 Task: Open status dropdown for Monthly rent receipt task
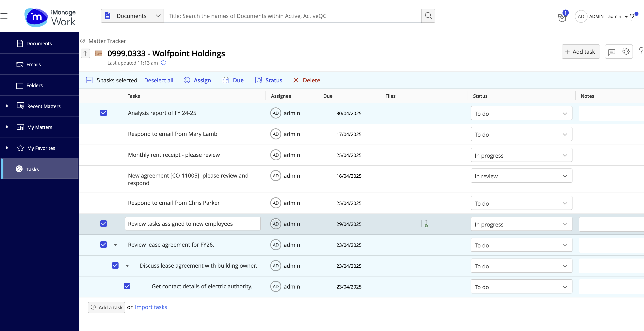(521, 155)
